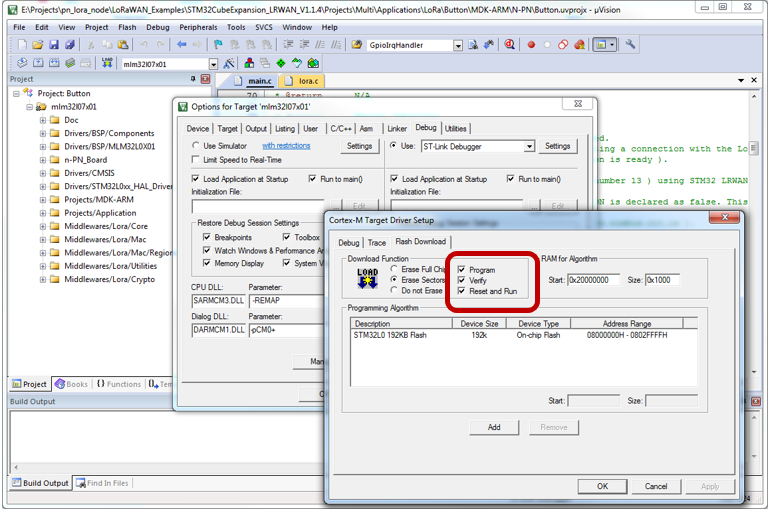Click the RAM Size 0x1000 field

[x=662, y=280]
